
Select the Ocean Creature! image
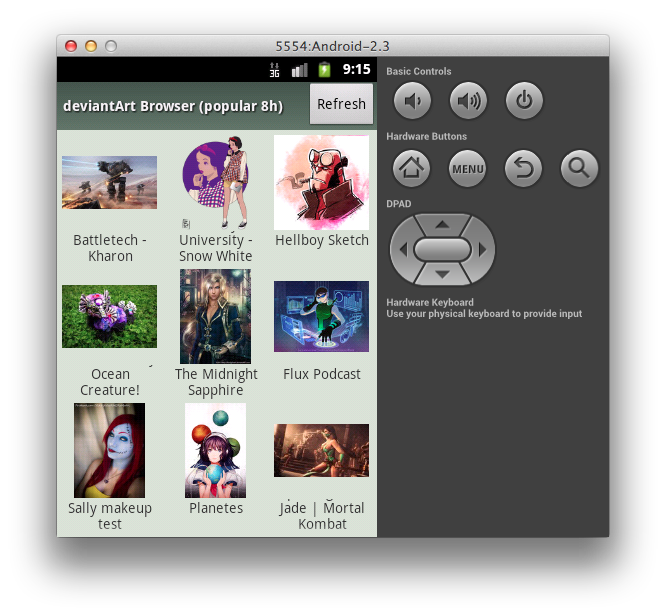110,316
